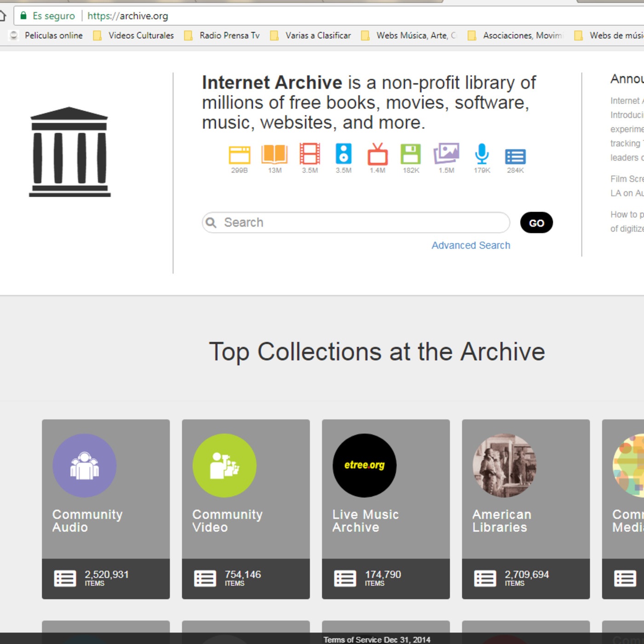Click the Internet Archive building logo
The image size is (644, 644).
point(69,152)
